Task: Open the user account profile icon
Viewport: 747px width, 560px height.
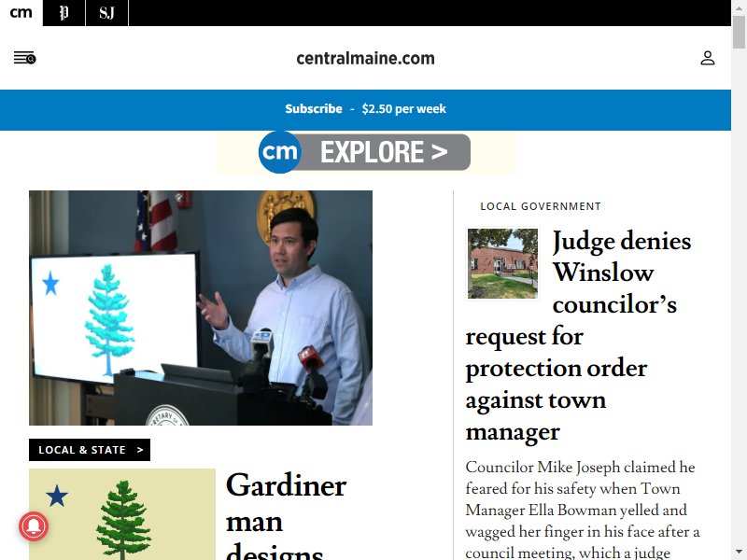Action: click(708, 58)
